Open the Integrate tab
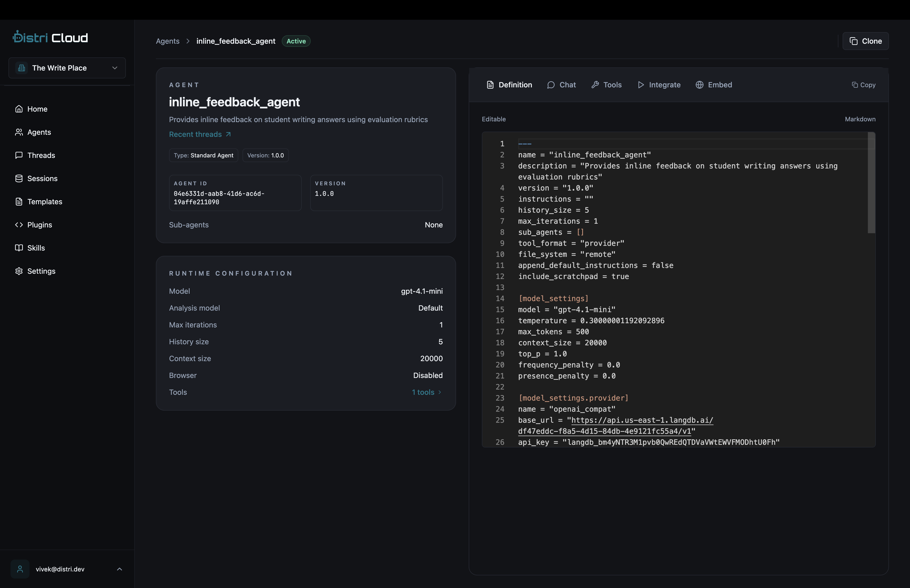This screenshot has width=910, height=588. point(659,85)
